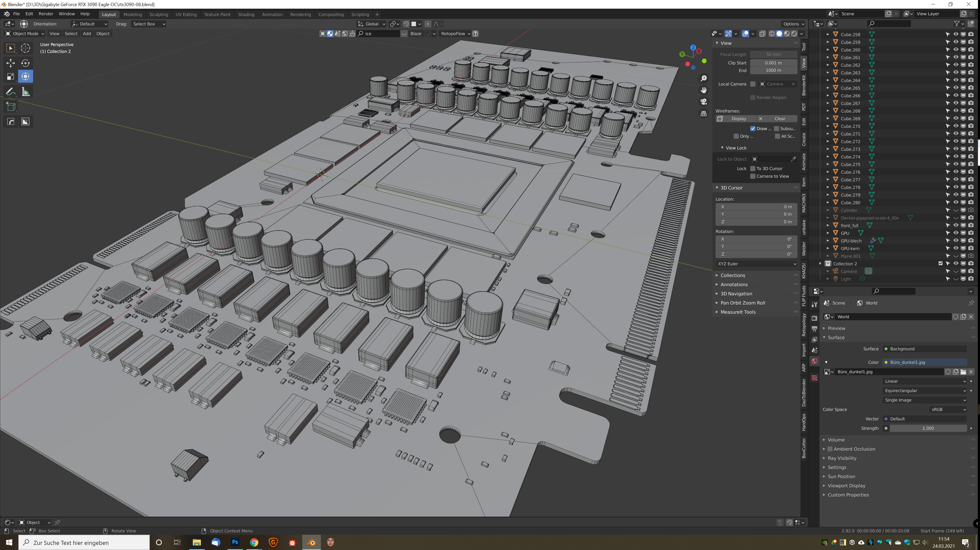This screenshot has height=550, width=980.
Task: Select the Rotate tool
Action: click(x=25, y=63)
